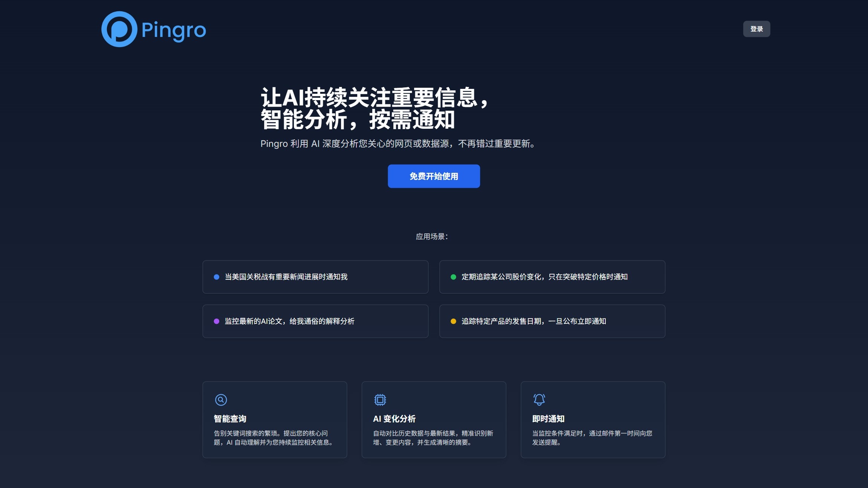The width and height of the screenshot is (868, 488).
Task: Click the Pingro wordmark text
Action: (x=174, y=30)
